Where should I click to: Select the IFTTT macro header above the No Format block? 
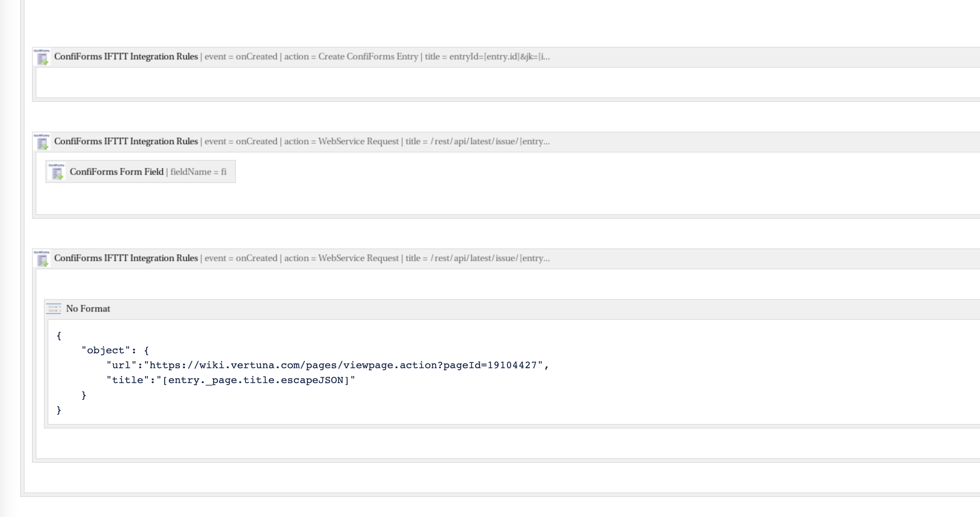coord(506,259)
